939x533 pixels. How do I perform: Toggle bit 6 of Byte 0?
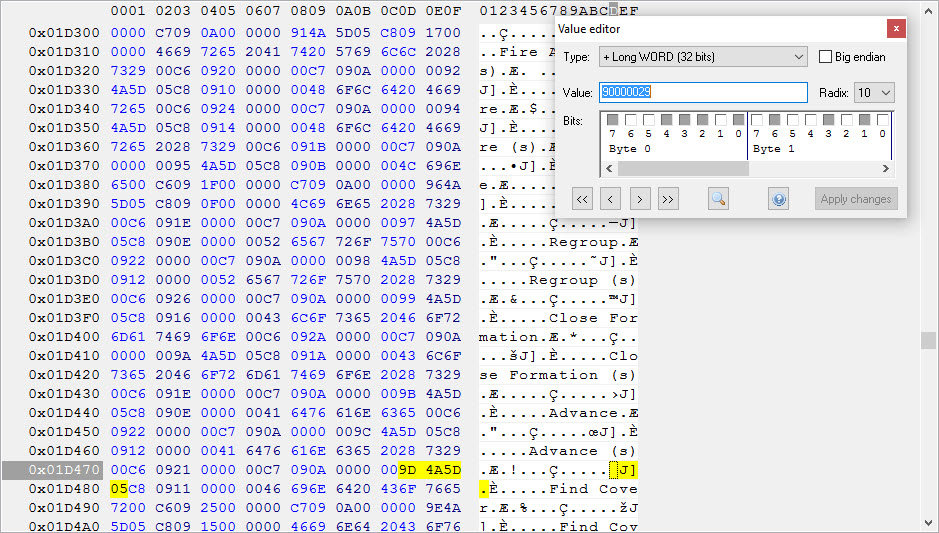[631, 120]
